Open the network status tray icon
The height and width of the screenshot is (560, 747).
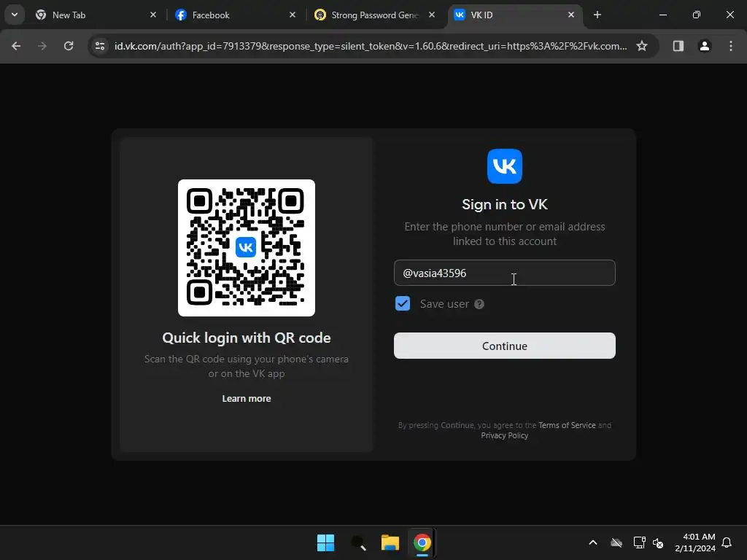pyautogui.click(x=639, y=542)
